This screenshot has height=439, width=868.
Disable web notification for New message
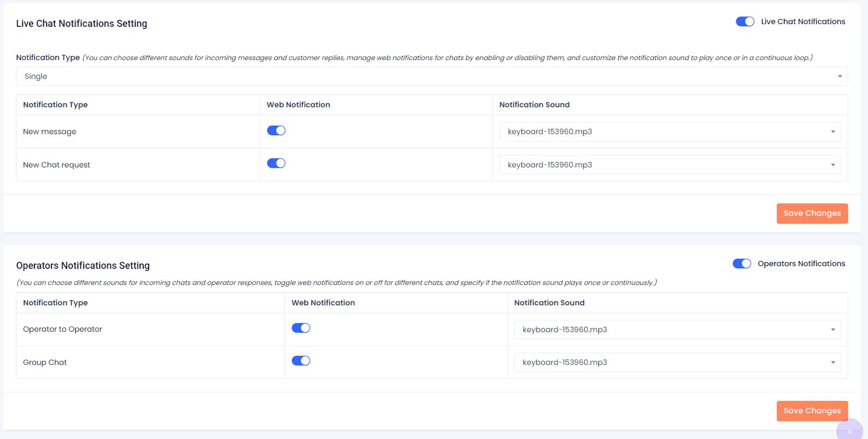[276, 130]
